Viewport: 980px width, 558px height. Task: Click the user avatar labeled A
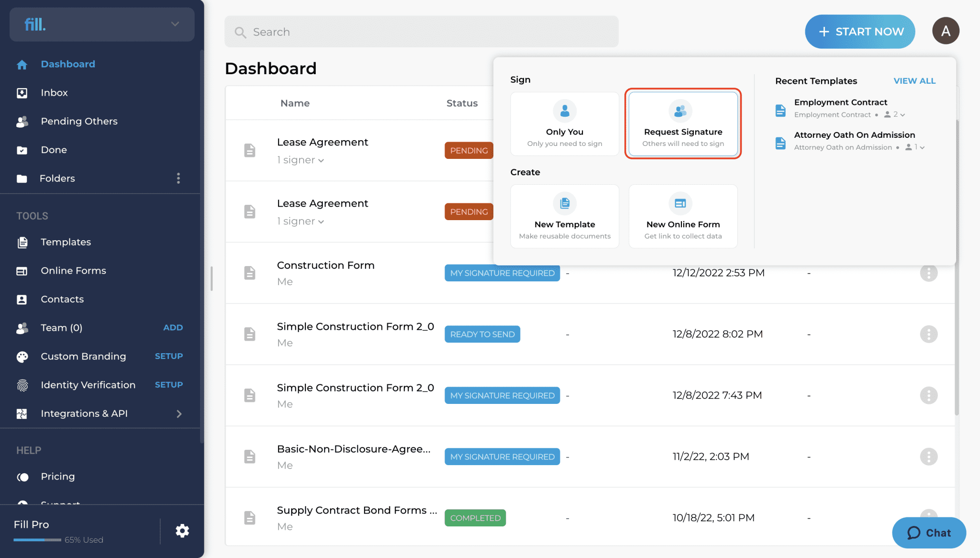click(x=946, y=31)
